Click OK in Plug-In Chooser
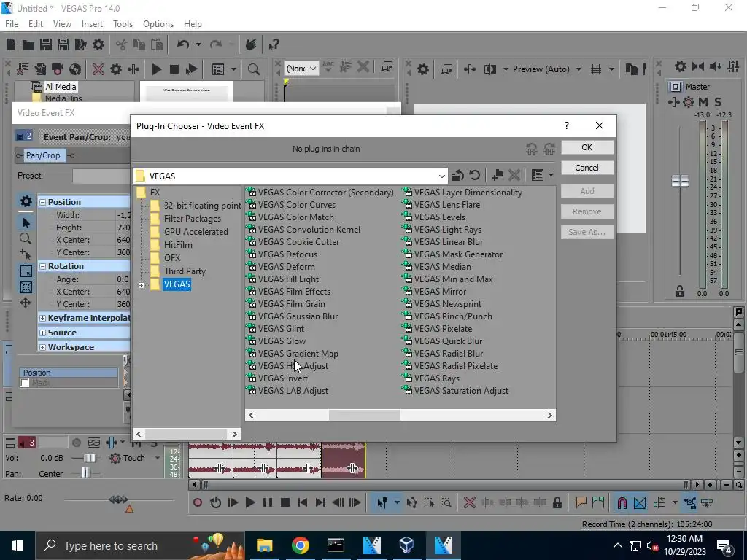 tap(587, 147)
